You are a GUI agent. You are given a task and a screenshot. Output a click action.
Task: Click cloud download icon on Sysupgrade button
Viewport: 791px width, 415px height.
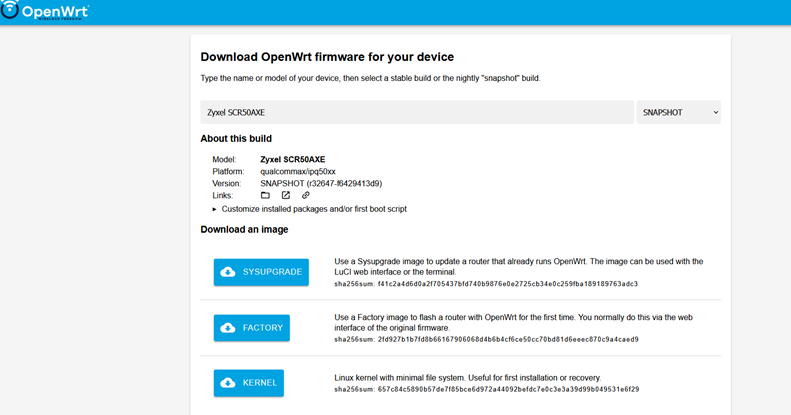228,272
